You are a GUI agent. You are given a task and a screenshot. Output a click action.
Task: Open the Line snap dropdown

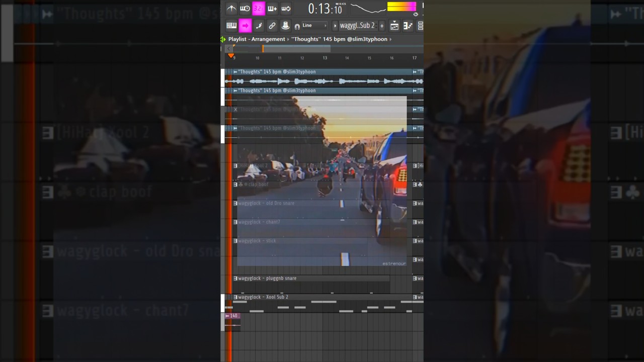[314, 26]
